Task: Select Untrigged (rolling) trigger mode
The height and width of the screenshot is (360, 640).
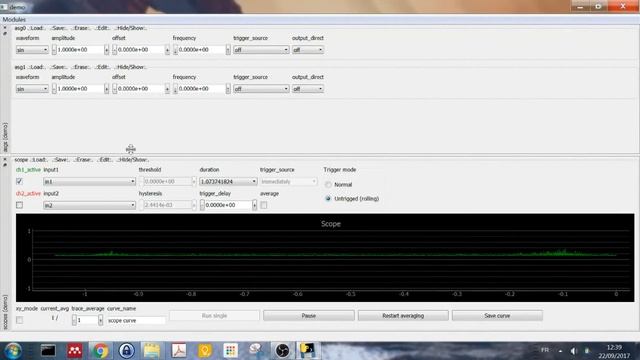Action: point(328,199)
